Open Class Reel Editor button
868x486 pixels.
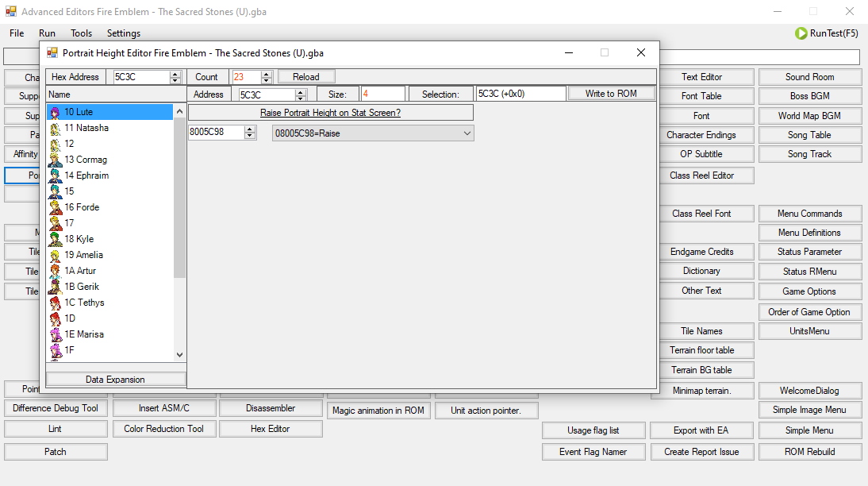(x=701, y=175)
